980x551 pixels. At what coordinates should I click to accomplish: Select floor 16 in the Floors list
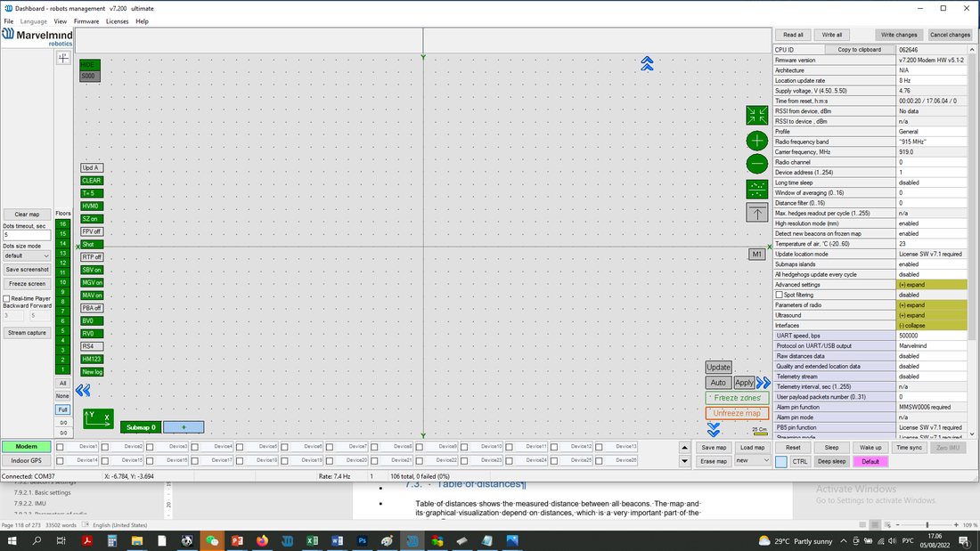pos(62,223)
